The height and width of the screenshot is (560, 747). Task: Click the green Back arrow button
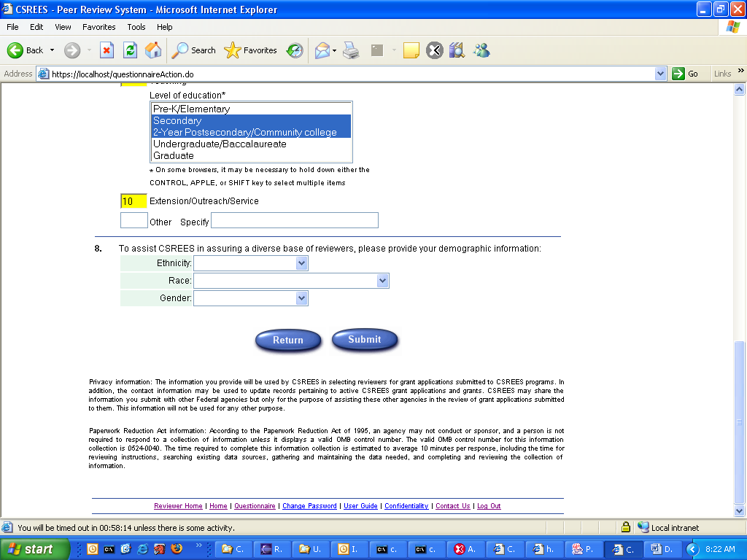coord(16,50)
